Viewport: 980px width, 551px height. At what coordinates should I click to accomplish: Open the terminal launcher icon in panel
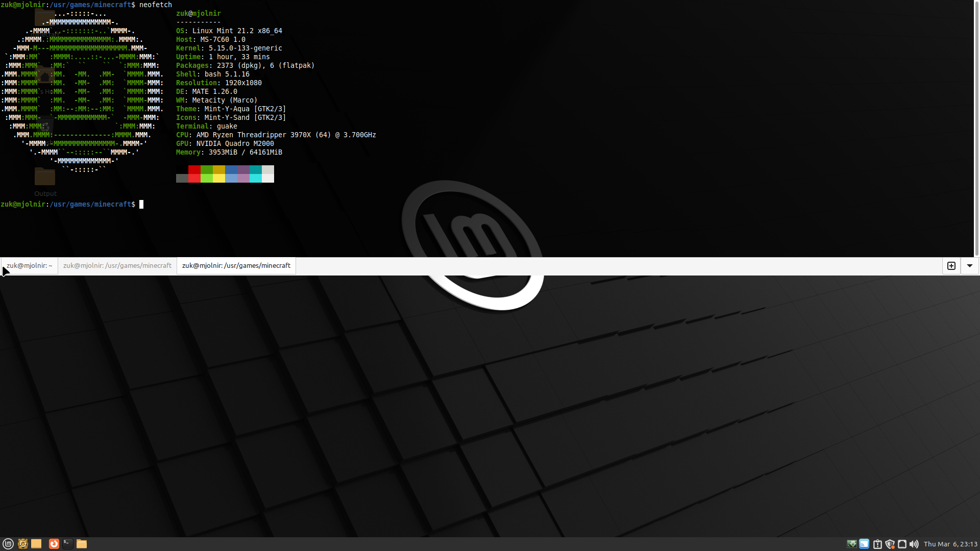(68, 544)
